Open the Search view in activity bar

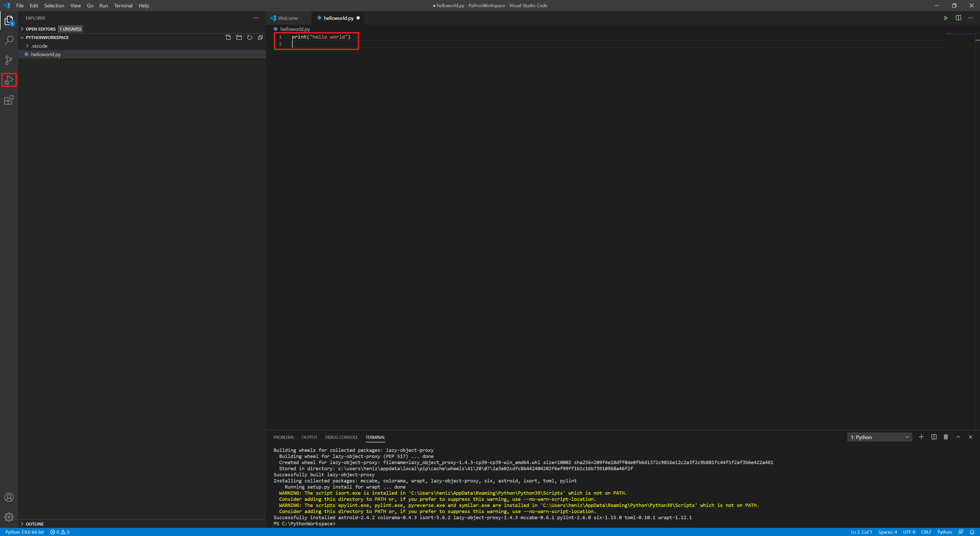tap(9, 40)
